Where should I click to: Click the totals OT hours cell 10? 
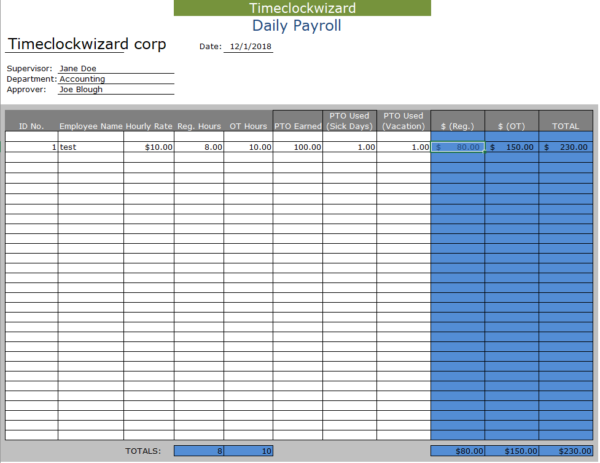248,451
